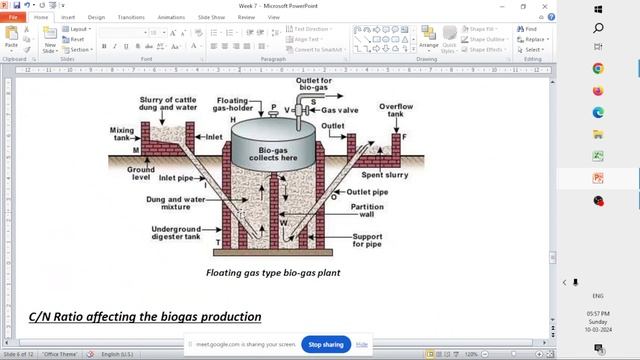This screenshot has width=640, height=360.
Task: Open the font name combo box
Action: click(124, 33)
